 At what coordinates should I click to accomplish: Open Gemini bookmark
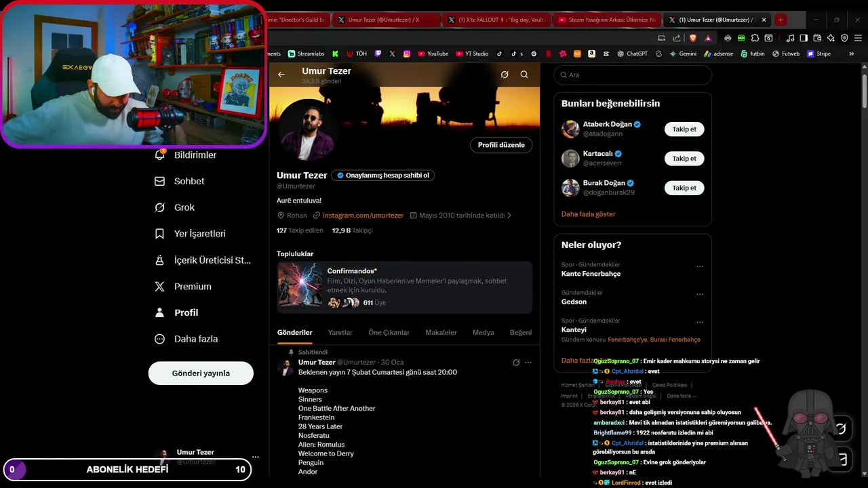tap(682, 54)
